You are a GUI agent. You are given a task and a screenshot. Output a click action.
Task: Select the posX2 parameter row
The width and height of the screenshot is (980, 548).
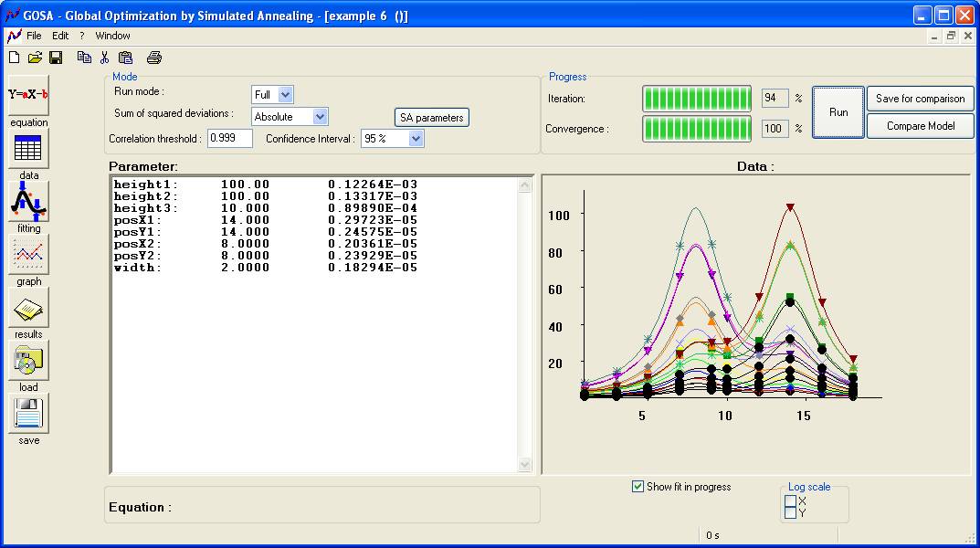[266, 244]
